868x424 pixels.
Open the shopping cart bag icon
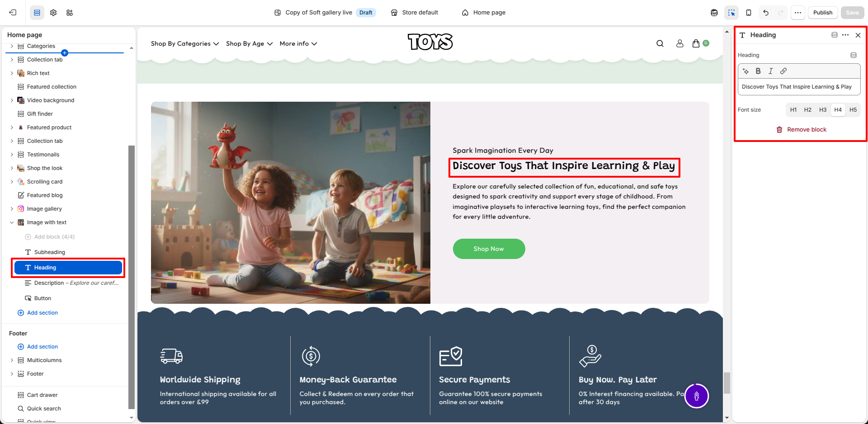[x=696, y=43]
